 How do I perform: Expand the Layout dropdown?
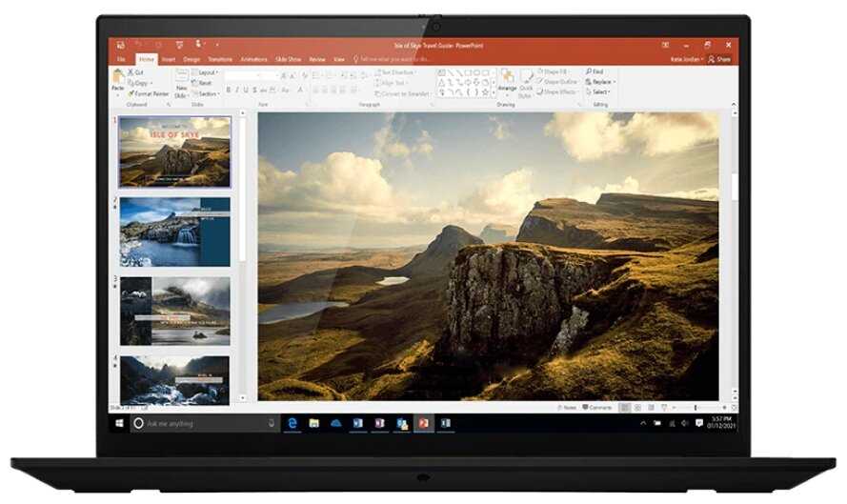point(206,72)
